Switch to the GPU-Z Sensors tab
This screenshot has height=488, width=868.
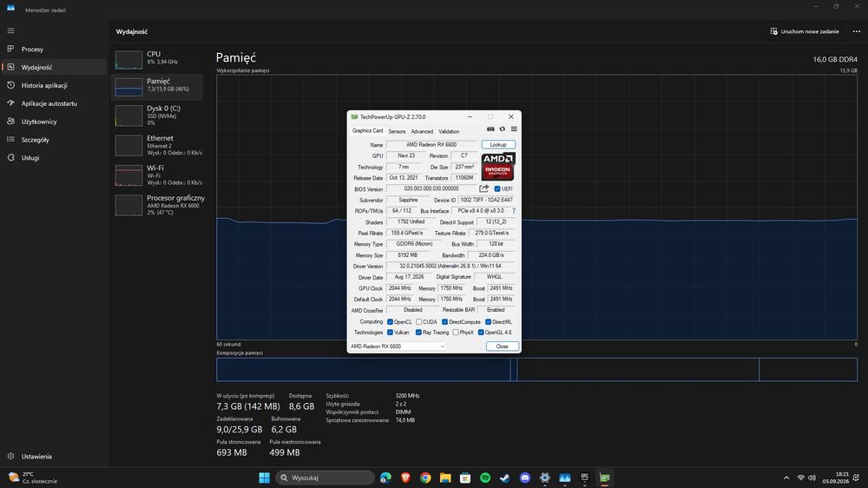397,131
